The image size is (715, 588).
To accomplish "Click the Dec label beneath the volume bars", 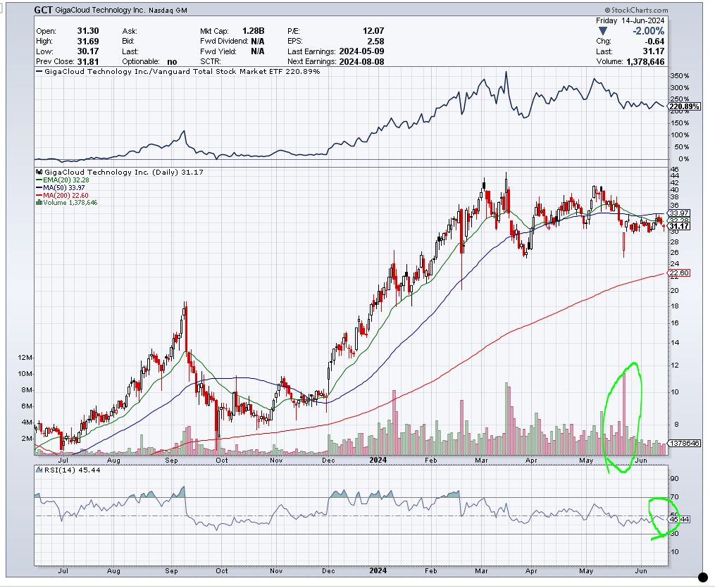I will (x=328, y=461).
